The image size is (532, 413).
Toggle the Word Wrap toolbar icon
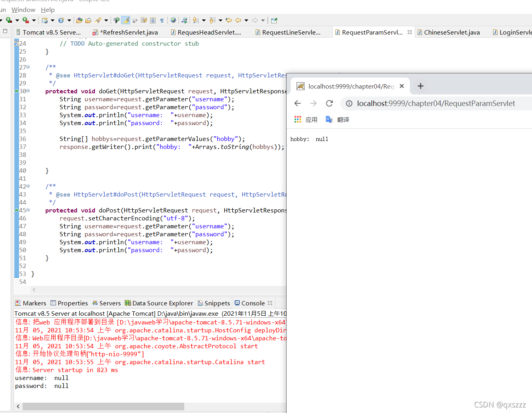coord(144,20)
